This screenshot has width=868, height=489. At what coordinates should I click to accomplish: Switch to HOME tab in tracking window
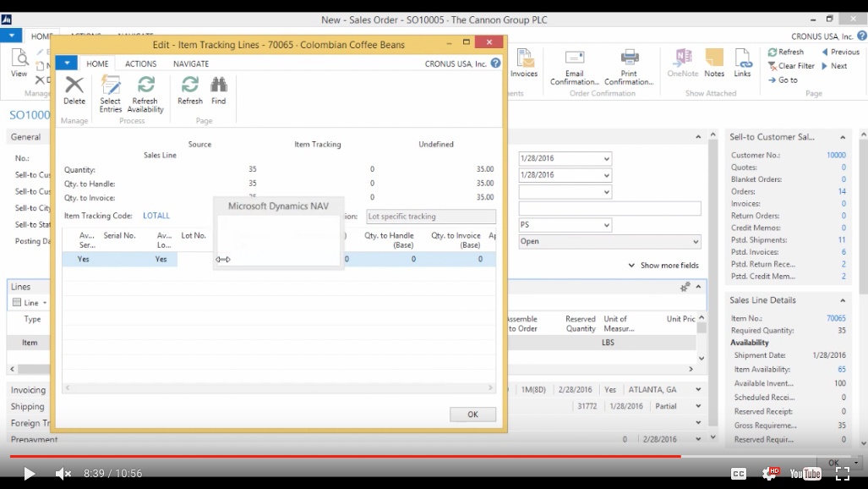(x=97, y=63)
